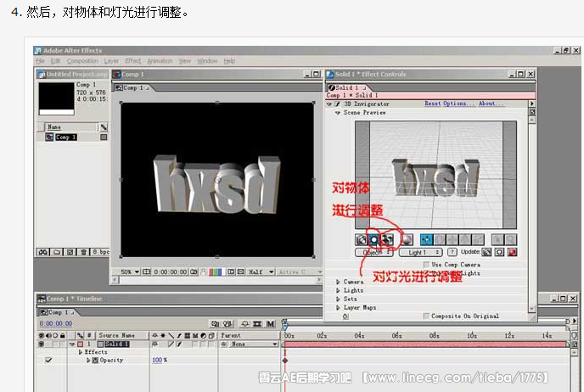Open the Window menu
The width and height of the screenshot is (584, 392).
(x=207, y=61)
